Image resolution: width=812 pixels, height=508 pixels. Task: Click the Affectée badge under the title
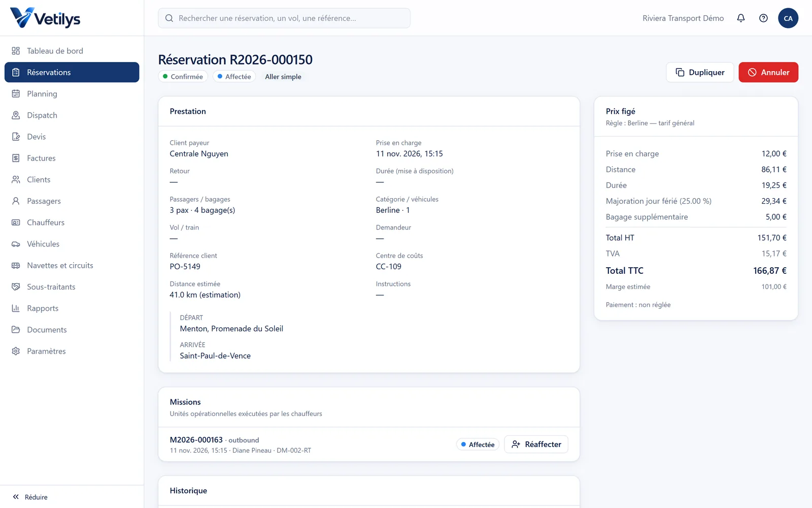234,77
